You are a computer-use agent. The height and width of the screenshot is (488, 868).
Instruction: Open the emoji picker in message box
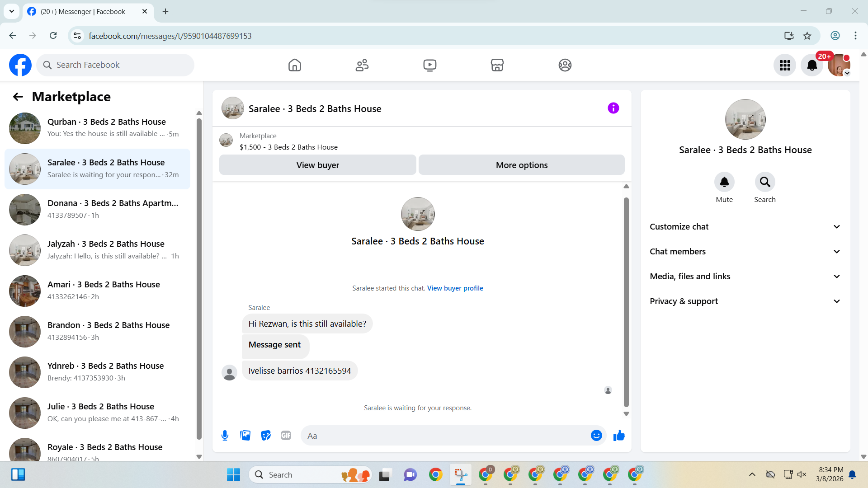[x=596, y=436]
